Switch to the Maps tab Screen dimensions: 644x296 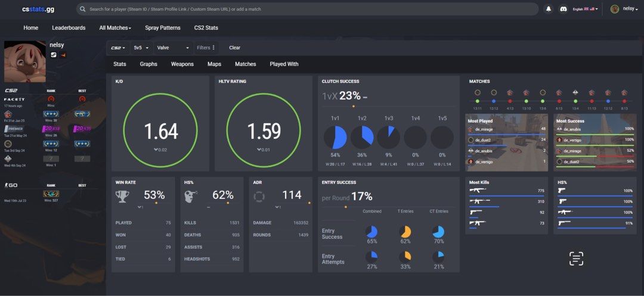215,64
